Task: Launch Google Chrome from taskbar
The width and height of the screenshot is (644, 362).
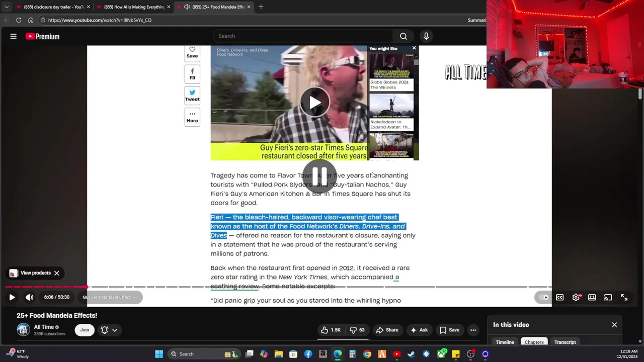Action: click(367, 354)
